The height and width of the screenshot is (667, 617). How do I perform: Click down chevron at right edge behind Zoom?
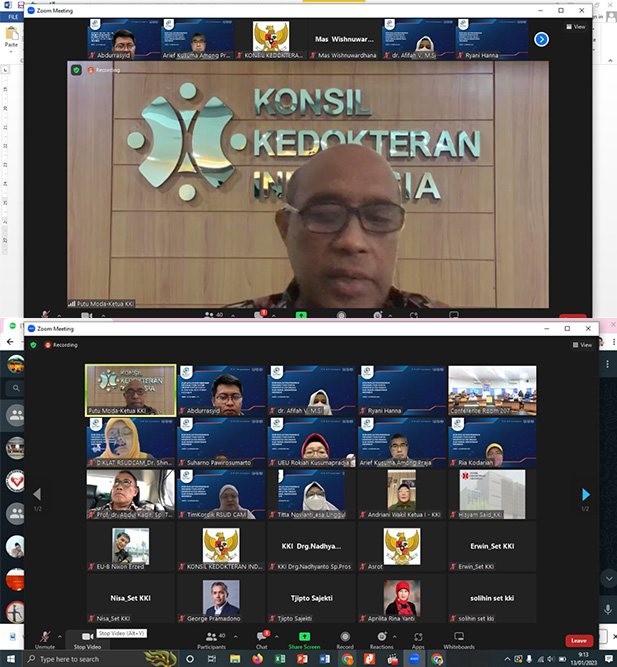pos(609,579)
